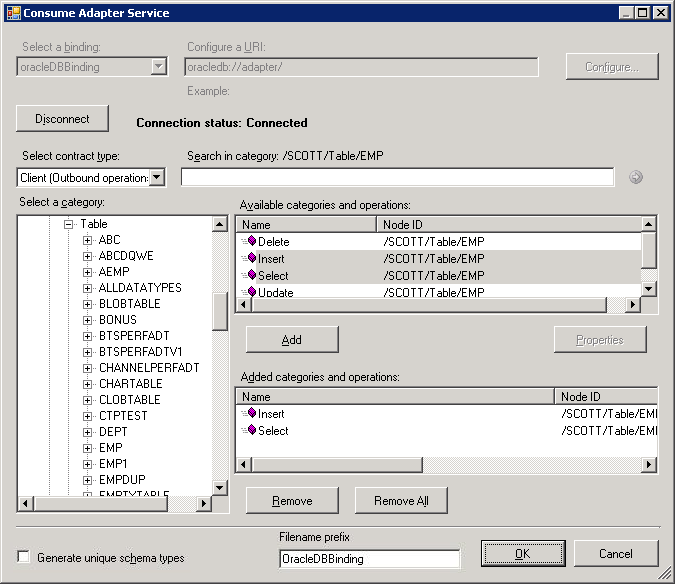The width and height of the screenshot is (675, 584).
Task: Click the Search in category input field
Action: 397,177
